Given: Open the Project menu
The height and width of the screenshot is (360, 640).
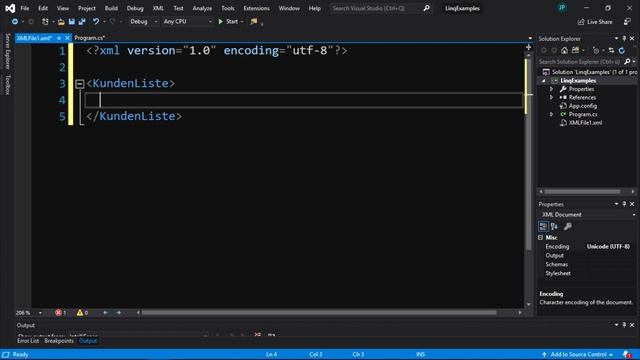Looking at the screenshot, I should (x=87, y=8).
